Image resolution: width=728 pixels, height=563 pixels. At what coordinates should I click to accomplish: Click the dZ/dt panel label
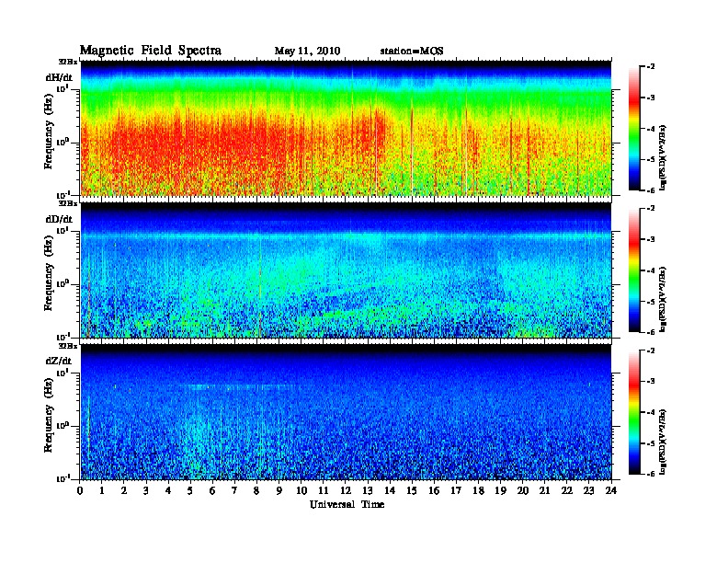pos(59,361)
